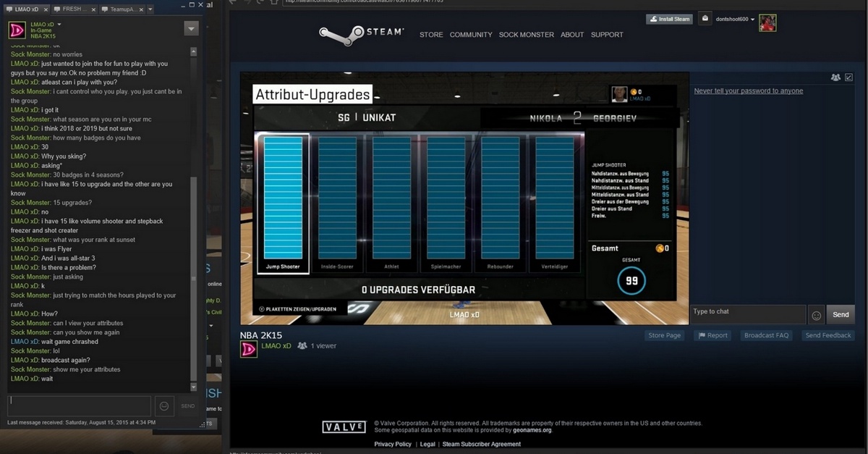Click Send in the broadcast chat
868x454 pixels.
841,314
